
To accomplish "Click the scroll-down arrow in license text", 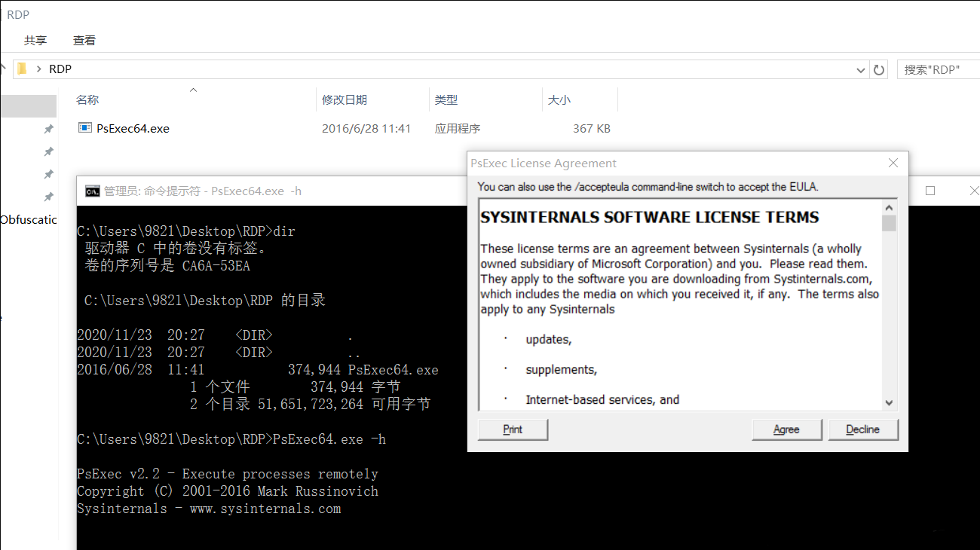I will click(889, 403).
